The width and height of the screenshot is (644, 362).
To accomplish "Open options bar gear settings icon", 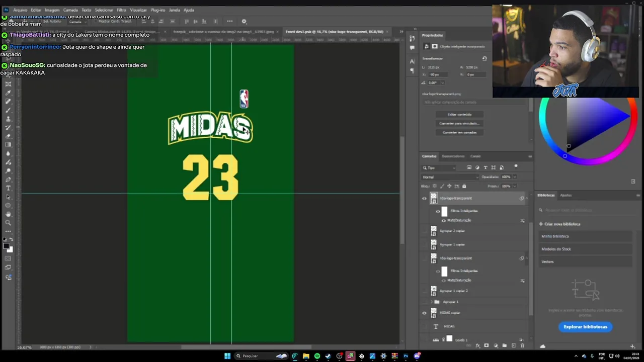I will [x=244, y=22].
